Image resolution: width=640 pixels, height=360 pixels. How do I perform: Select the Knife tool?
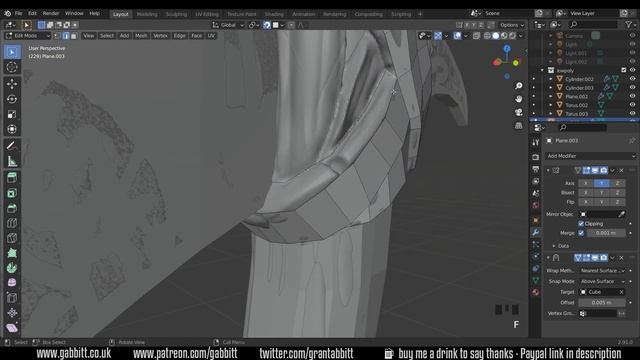[12, 238]
